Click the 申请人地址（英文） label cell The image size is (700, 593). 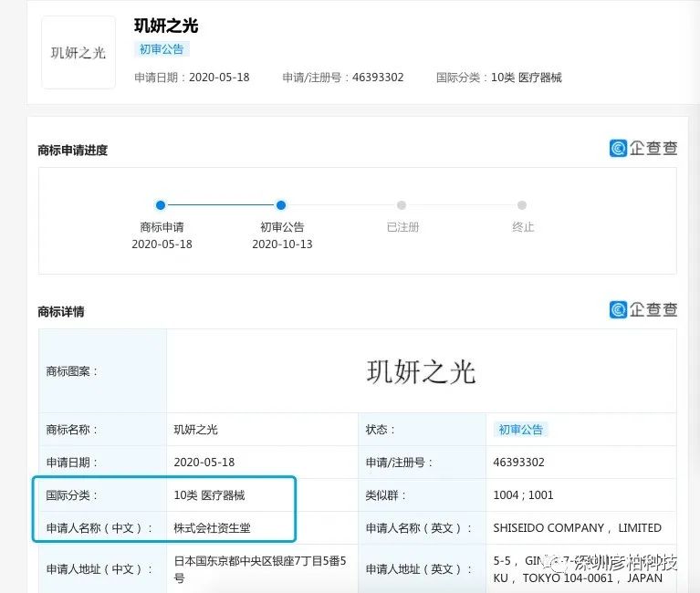422,569
